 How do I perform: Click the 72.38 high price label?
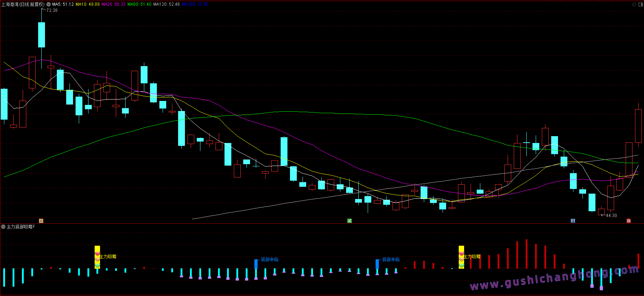click(52, 10)
